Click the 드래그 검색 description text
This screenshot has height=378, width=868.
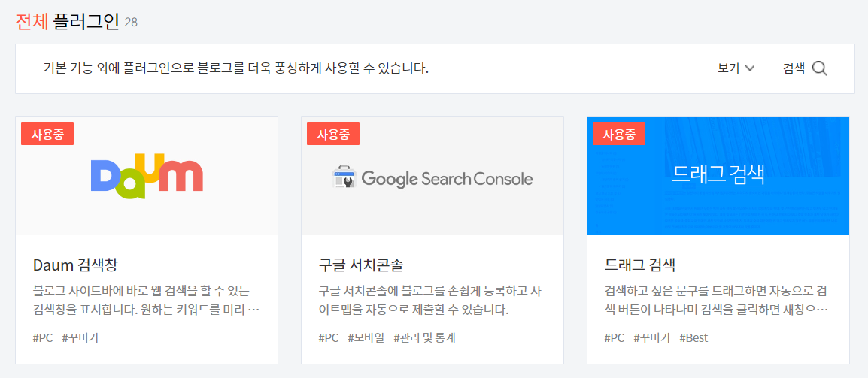click(x=716, y=299)
